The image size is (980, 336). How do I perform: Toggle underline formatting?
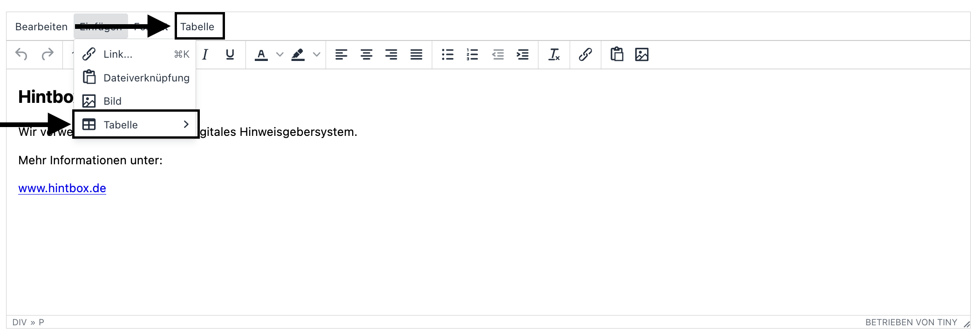[230, 54]
